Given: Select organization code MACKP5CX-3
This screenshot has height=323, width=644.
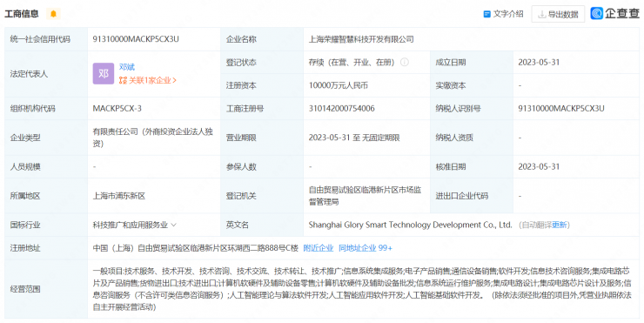Looking at the screenshot, I should pyautogui.click(x=117, y=109).
